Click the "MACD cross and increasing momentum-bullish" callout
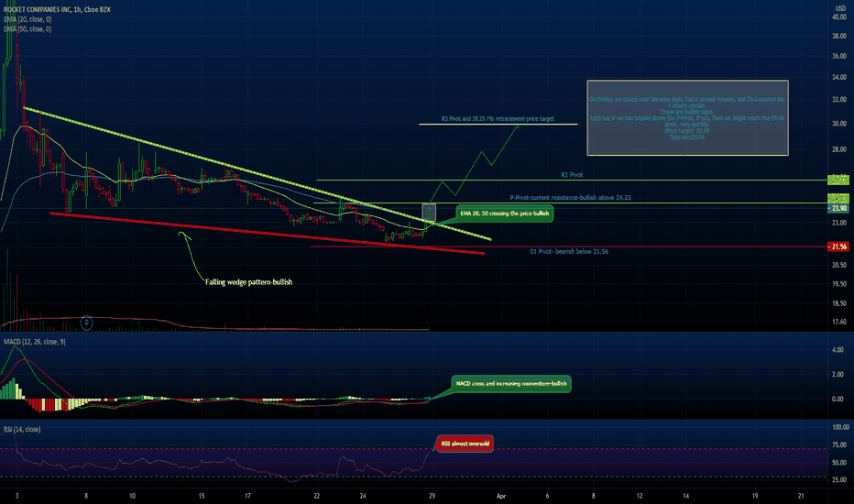Screen dimensions: 854x504 (x=511, y=384)
